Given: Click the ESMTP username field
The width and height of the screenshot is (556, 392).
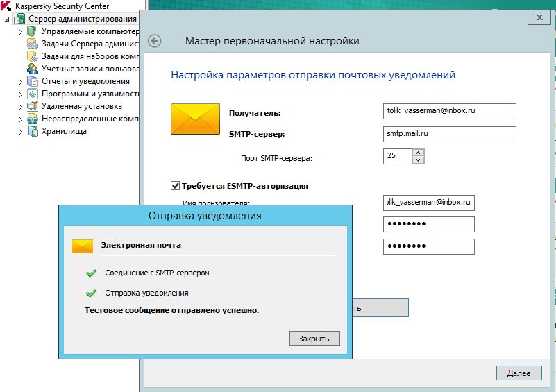Looking at the screenshot, I should (429, 203).
